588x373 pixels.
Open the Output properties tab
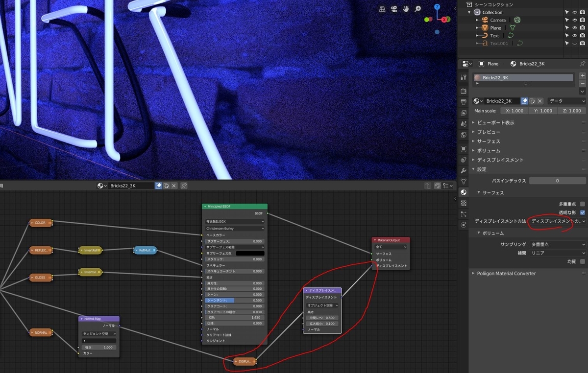(464, 102)
